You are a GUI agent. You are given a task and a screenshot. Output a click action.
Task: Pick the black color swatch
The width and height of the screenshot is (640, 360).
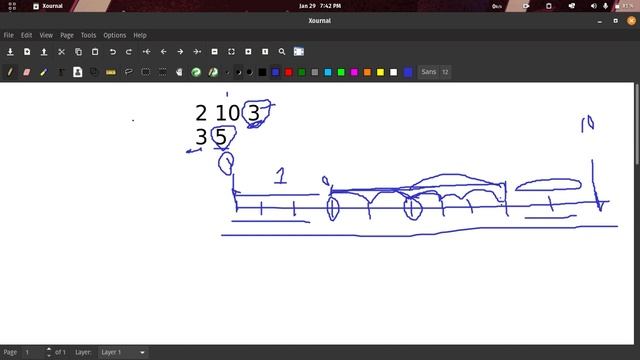[x=262, y=72]
